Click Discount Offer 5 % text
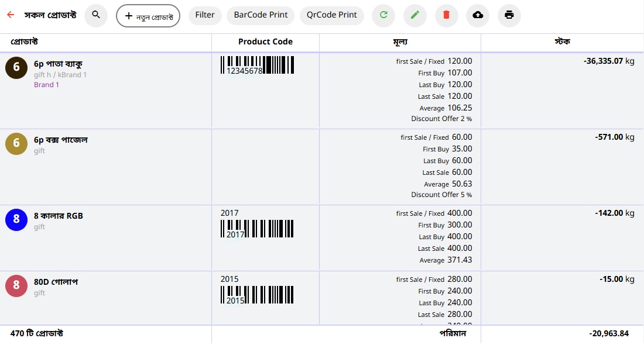This screenshot has width=644, height=345. click(x=441, y=195)
